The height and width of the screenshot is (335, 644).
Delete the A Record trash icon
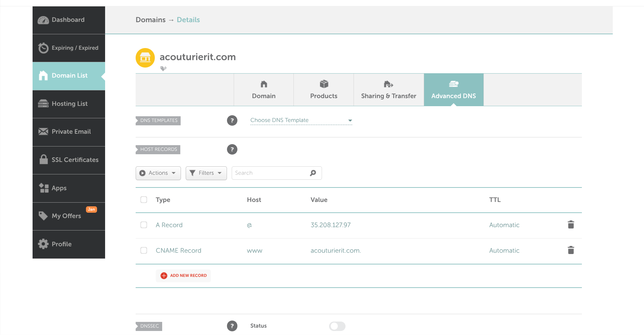[571, 224]
